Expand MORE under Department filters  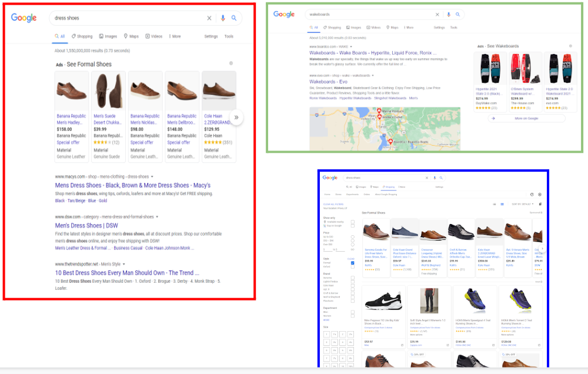click(x=326, y=320)
